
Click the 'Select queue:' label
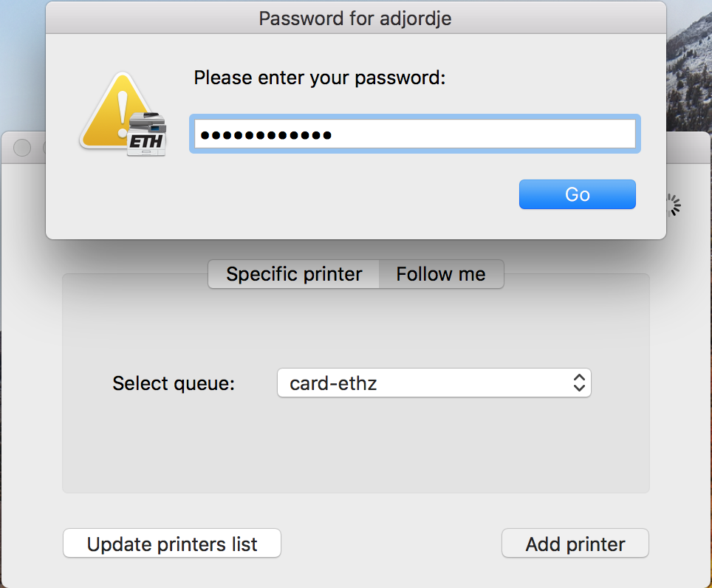point(174,383)
